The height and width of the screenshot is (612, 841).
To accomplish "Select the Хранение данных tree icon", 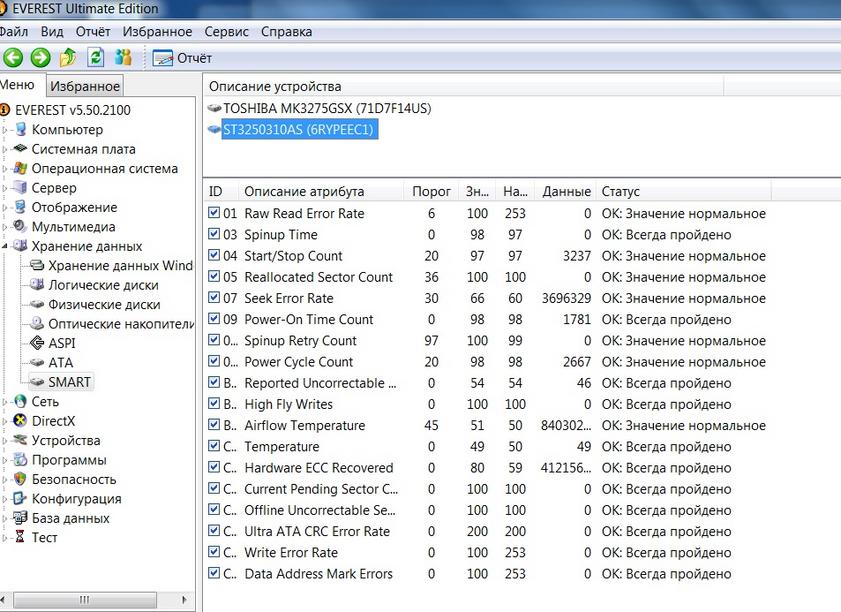I will [20, 246].
